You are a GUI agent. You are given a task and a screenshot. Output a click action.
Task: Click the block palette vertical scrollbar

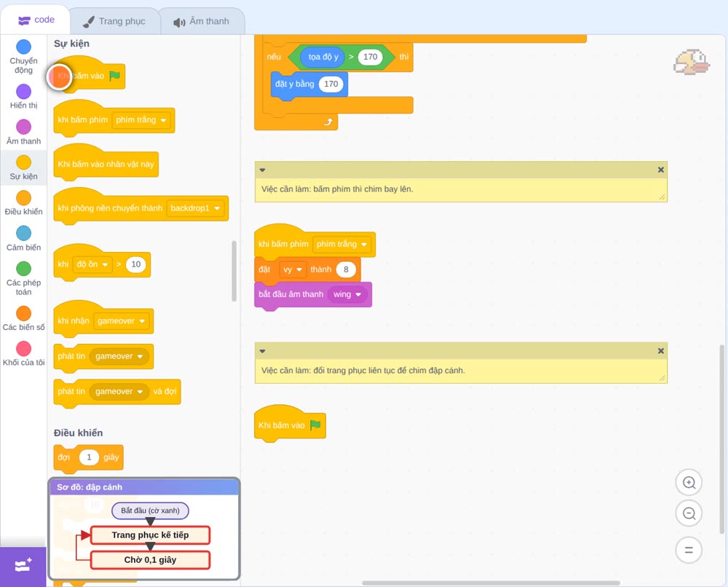[x=234, y=271]
